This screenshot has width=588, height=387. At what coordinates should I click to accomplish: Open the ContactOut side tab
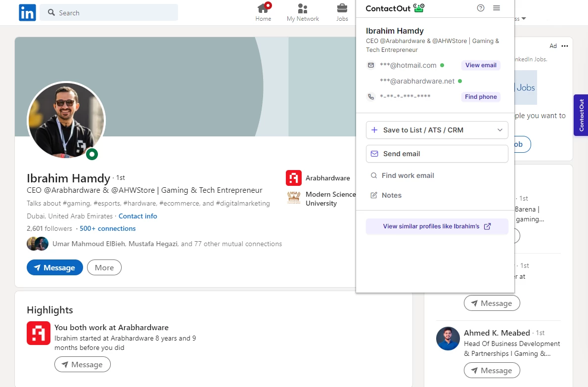point(581,115)
